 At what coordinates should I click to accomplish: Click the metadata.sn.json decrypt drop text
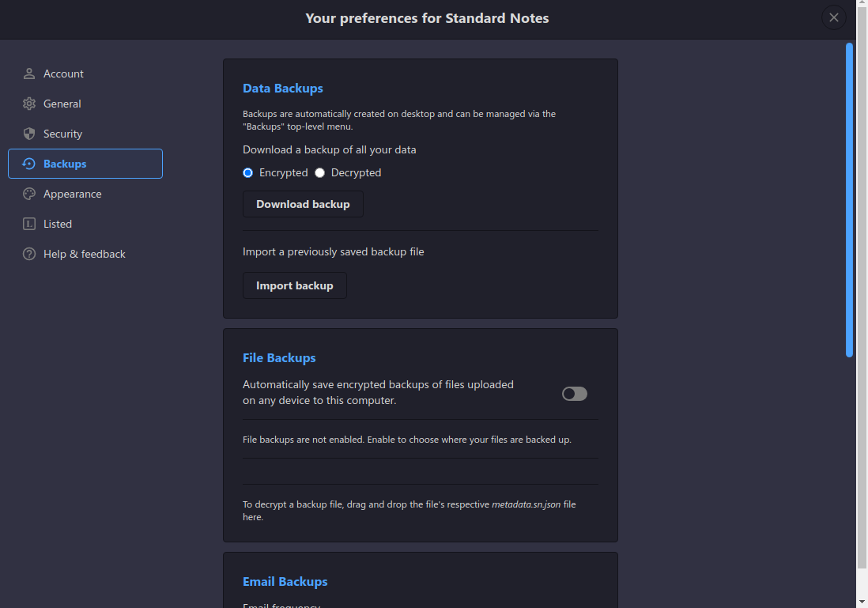click(x=409, y=511)
